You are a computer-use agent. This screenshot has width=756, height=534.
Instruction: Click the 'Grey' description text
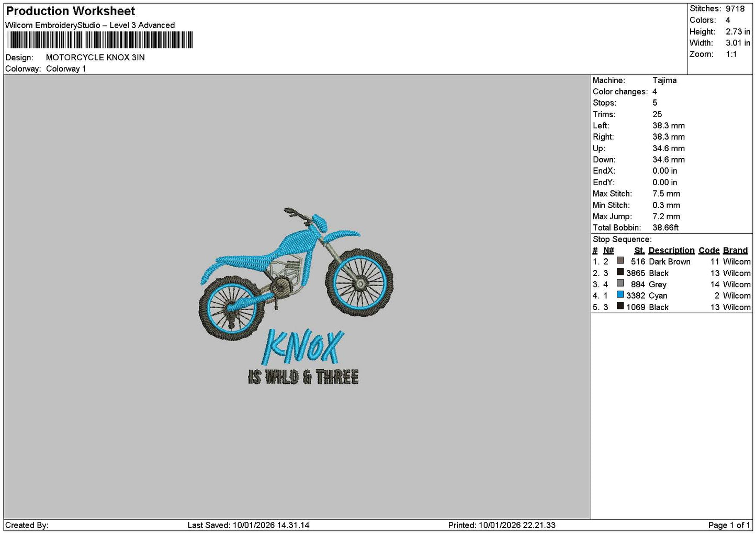click(657, 285)
